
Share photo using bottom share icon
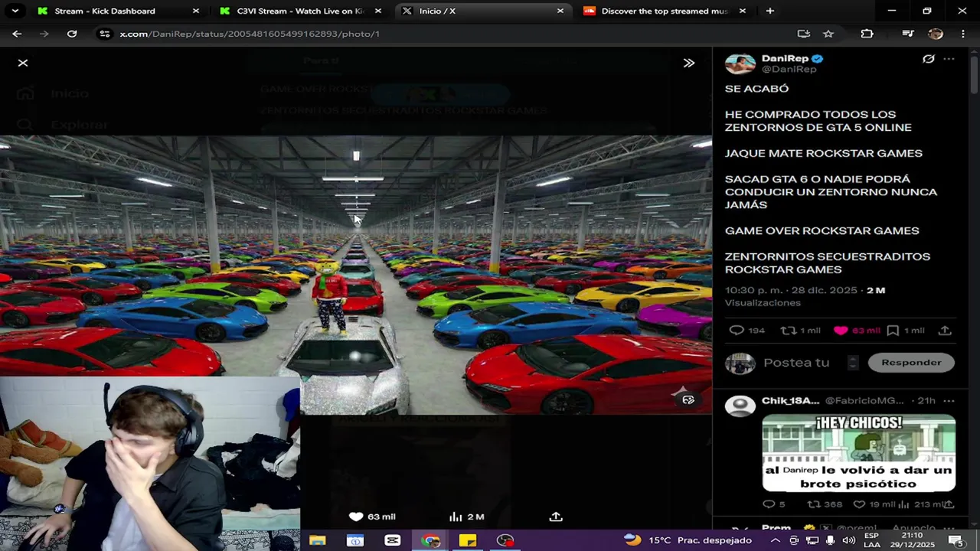tap(556, 517)
